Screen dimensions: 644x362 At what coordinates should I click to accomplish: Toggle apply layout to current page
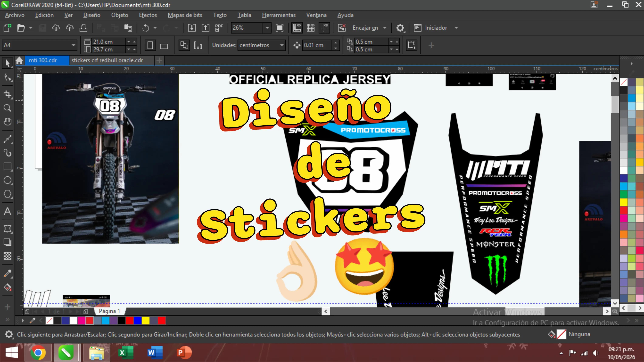pos(198,45)
